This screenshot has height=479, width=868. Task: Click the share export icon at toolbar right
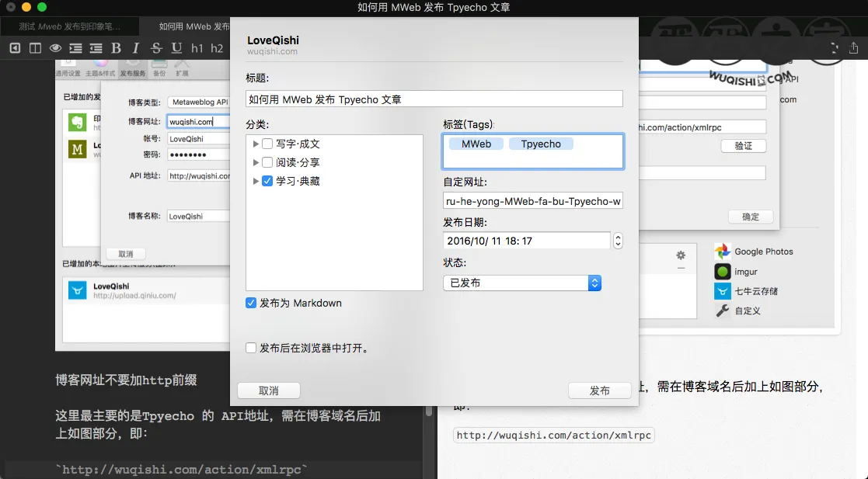point(853,48)
